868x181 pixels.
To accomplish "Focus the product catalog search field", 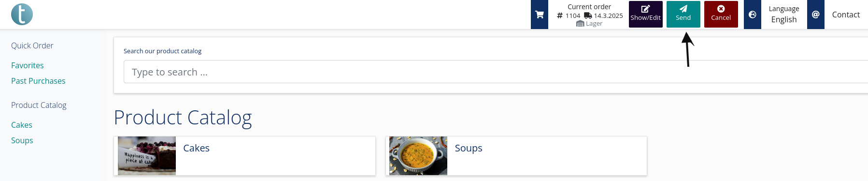I will (x=496, y=72).
